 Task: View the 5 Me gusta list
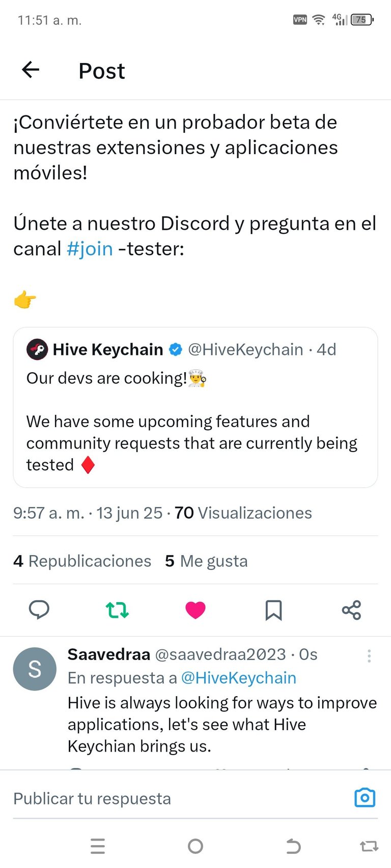coord(206,561)
